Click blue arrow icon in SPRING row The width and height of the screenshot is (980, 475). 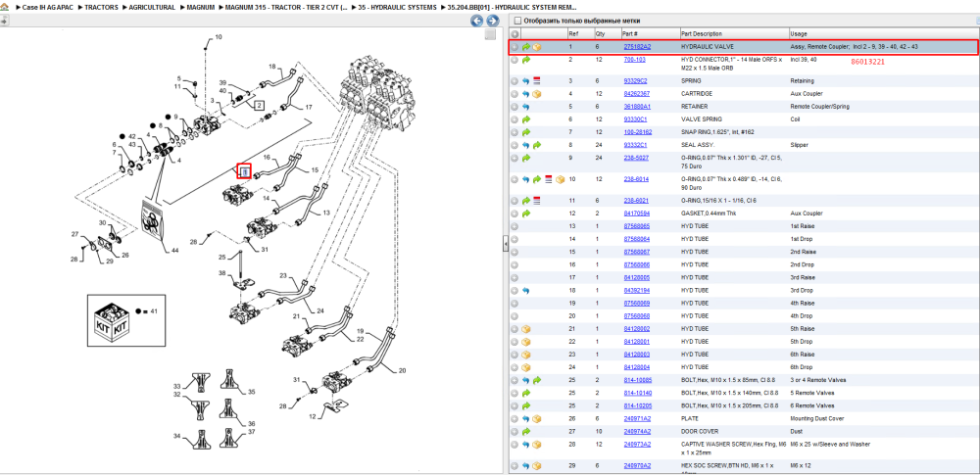coord(526,81)
